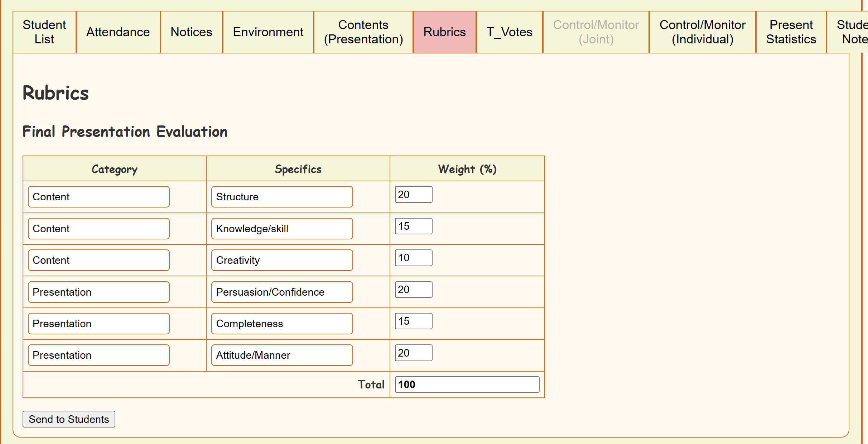Edit the last Presentation category field
Image resolution: width=868 pixels, height=444 pixels.
98,355
